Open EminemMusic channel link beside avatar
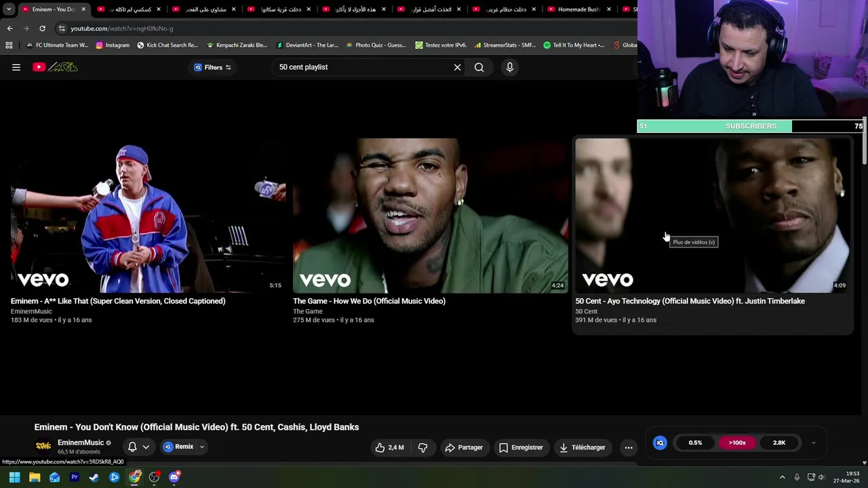 [81, 443]
